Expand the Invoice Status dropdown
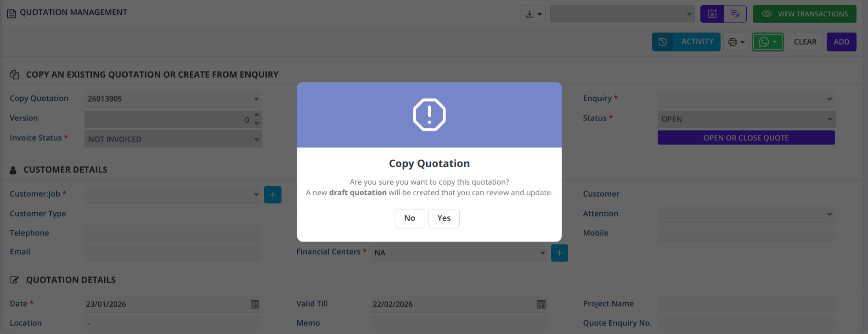The height and width of the screenshot is (334, 868). coord(256,139)
